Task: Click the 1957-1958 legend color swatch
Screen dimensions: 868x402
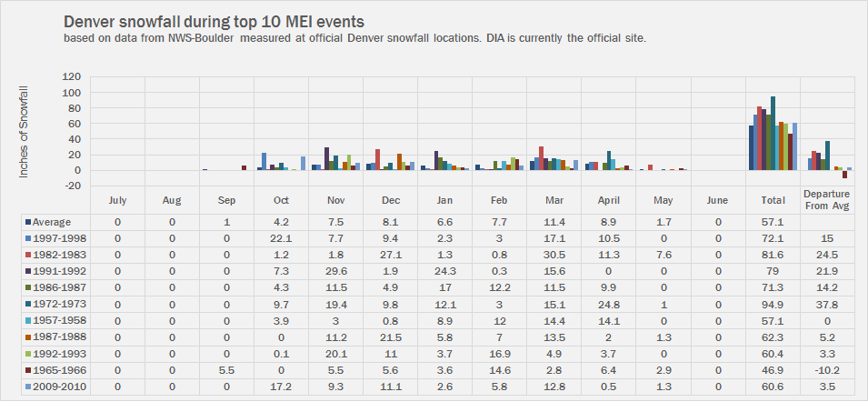Action: tap(28, 320)
